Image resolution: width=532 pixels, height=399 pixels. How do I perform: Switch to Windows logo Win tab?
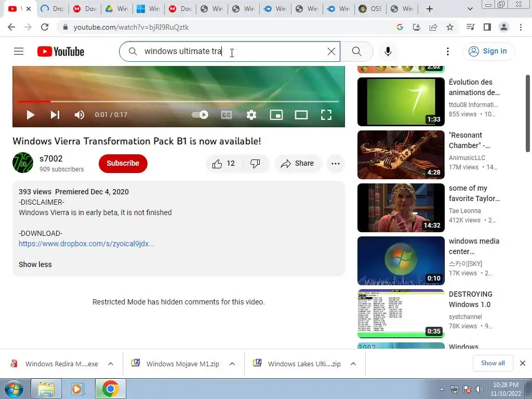pyautogui.click(x=148, y=9)
